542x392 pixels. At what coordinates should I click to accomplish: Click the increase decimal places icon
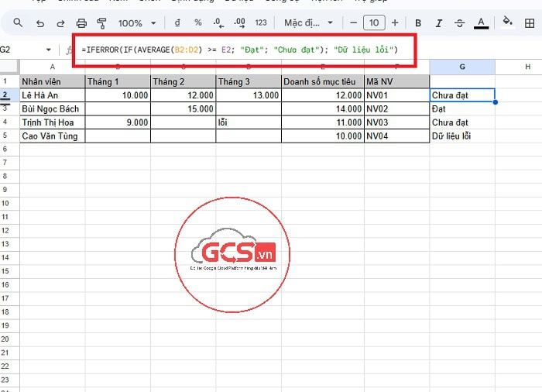pos(239,23)
